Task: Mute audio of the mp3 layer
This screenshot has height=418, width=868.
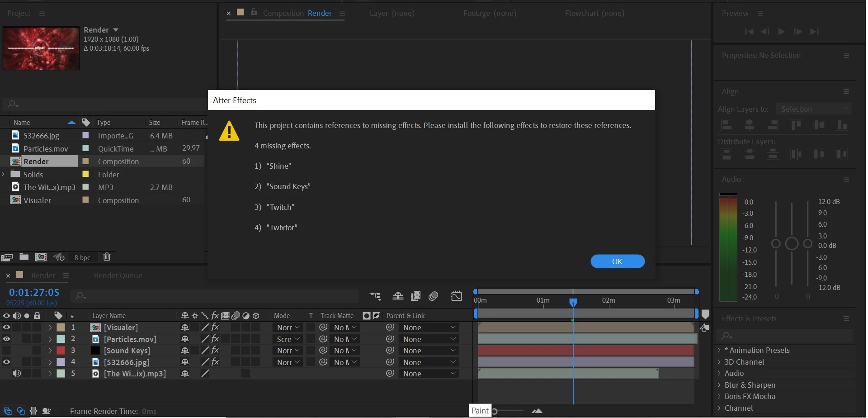Action: (17, 373)
